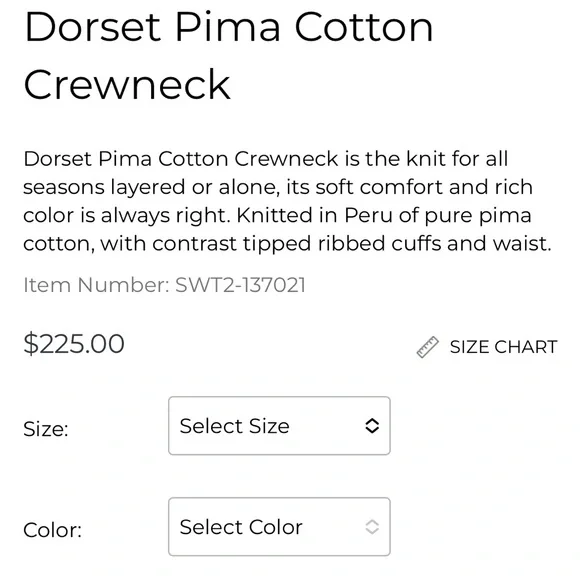This screenshot has width=580, height=580.
Task: Open the Select Size dropdown
Action: tap(279, 426)
